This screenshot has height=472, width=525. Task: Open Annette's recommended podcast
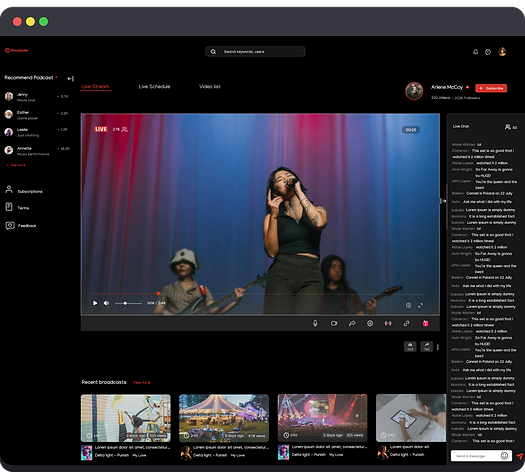36,151
